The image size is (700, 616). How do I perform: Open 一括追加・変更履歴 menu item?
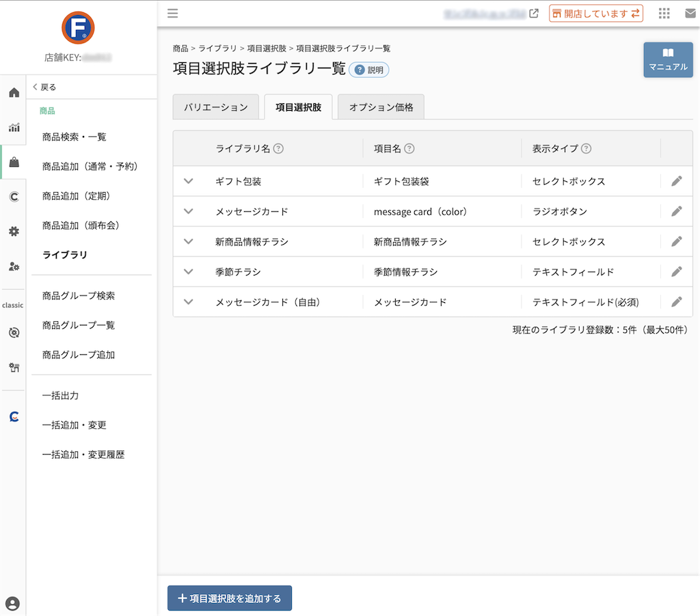83,455
